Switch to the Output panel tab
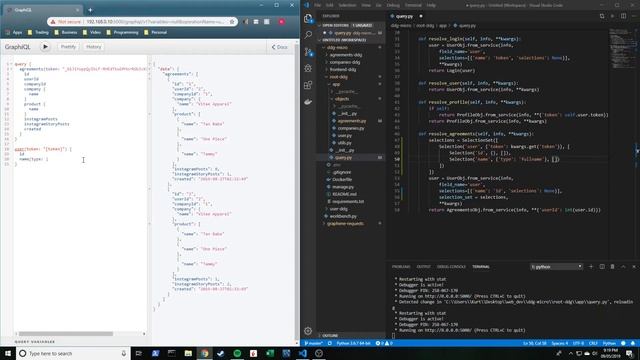 423,267
